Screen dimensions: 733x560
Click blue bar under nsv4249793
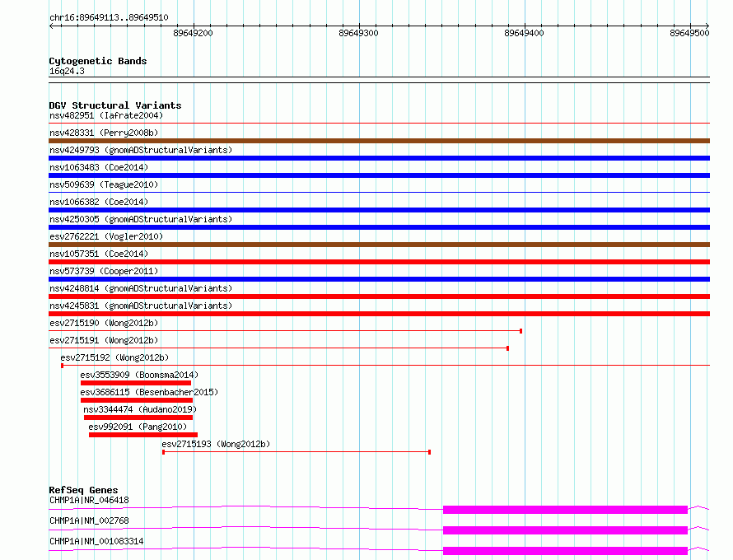[x=379, y=158]
